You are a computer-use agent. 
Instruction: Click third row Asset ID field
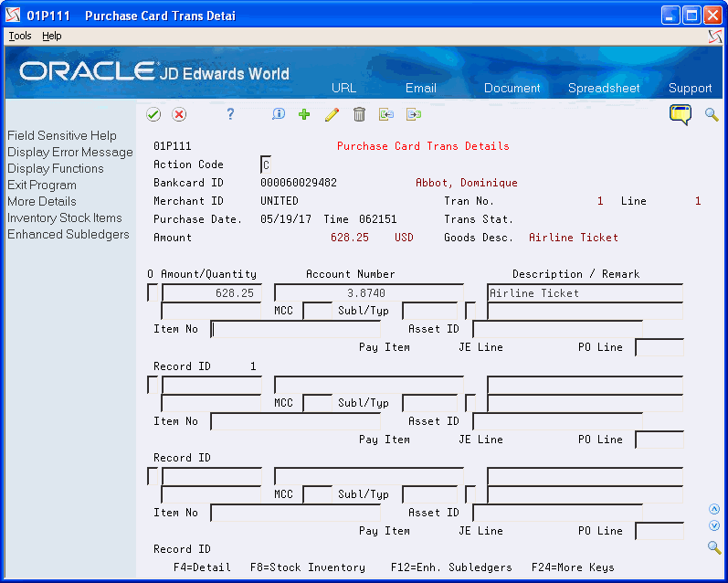[557, 513]
